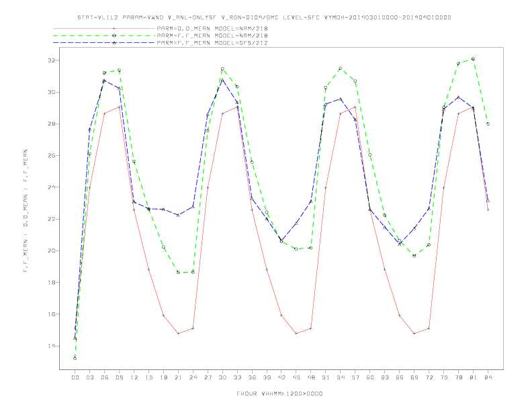The height and width of the screenshot is (411, 532).
Task: Click the x-axis label FHOUR VHHMM:1200>0000
Action: point(279,394)
